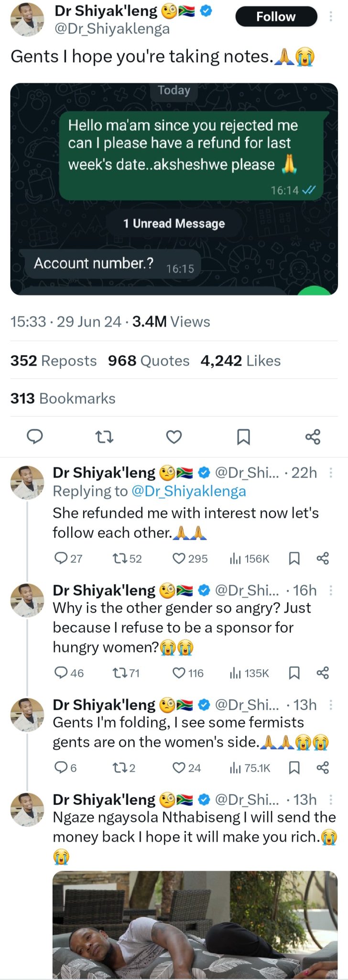
Task: View the 968 Quotes list
Action: click(x=148, y=361)
